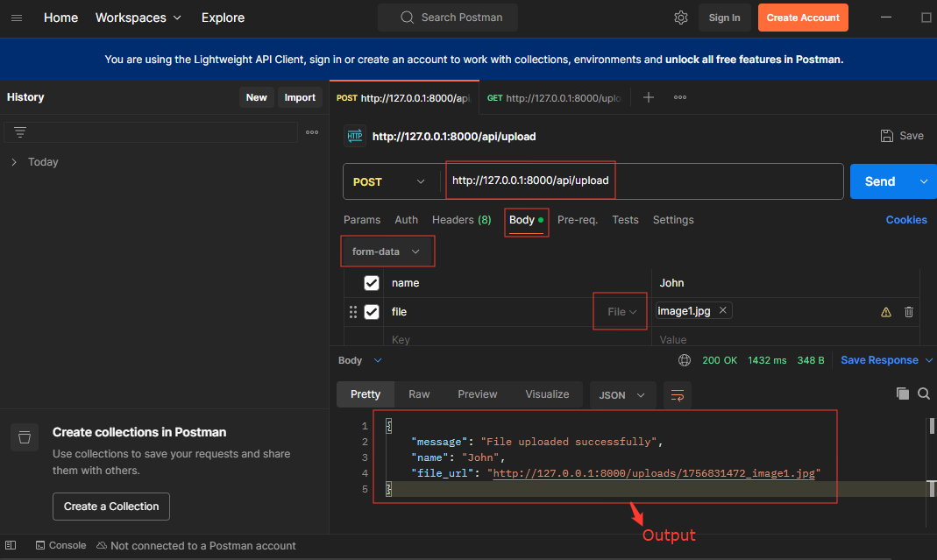Open a new request tab with plus icon

click(x=649, y=97)
